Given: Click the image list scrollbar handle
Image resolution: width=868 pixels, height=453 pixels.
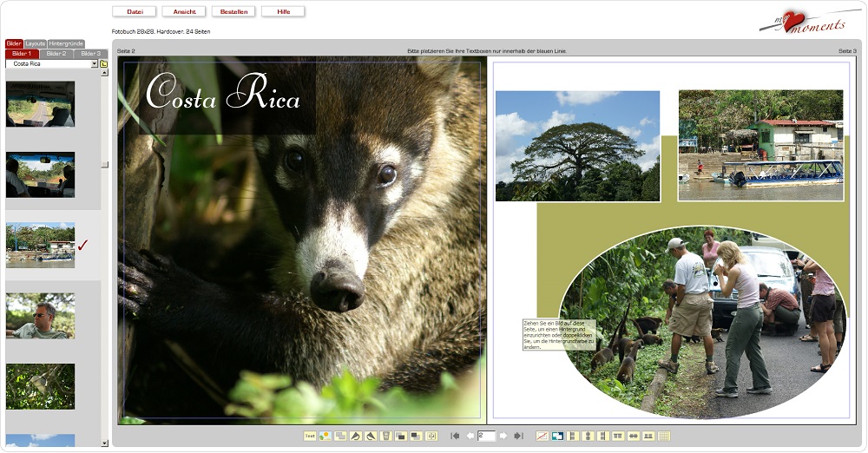Looking at the screenshot, I should click(105, 165).
